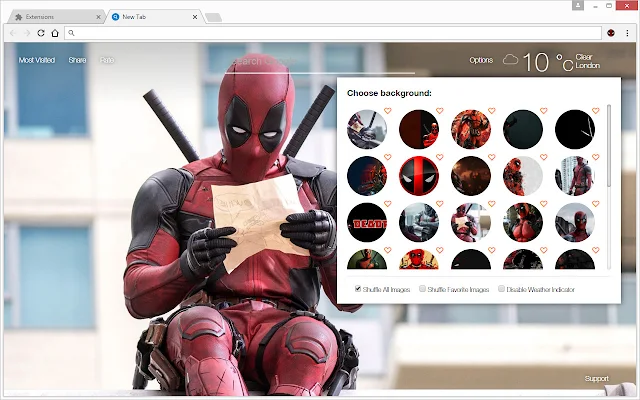The height and width of the screenshot is (400, 640).
Task: Favorite the third row's fourth background heart
Action: pyautogui.click(x=544, y=204)
